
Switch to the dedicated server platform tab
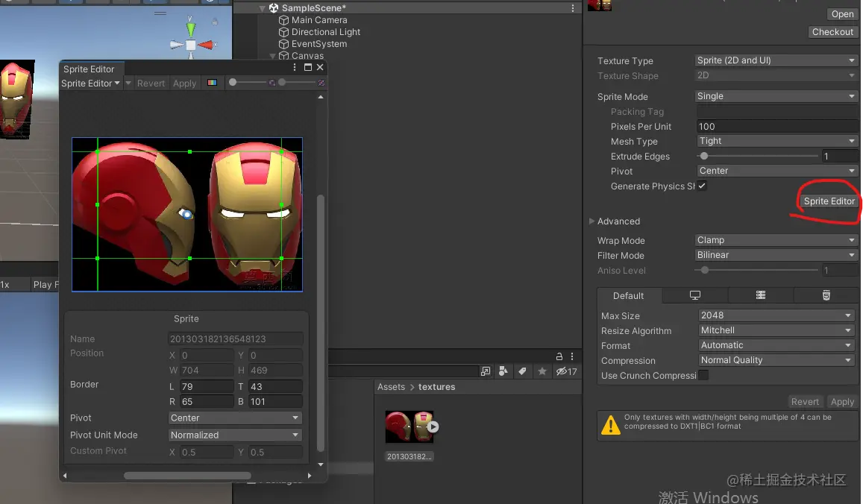761,295
